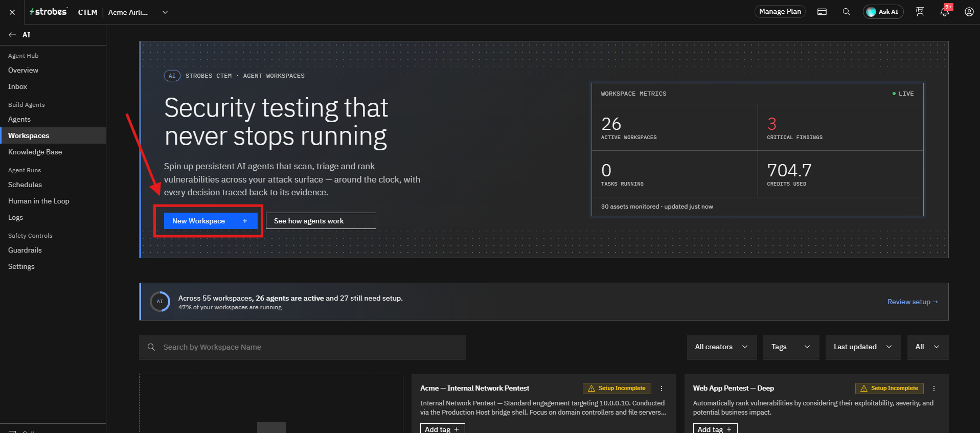The image size is (980, 433).
Task: Close the navigation with the X icon
Action: (12, 12)
